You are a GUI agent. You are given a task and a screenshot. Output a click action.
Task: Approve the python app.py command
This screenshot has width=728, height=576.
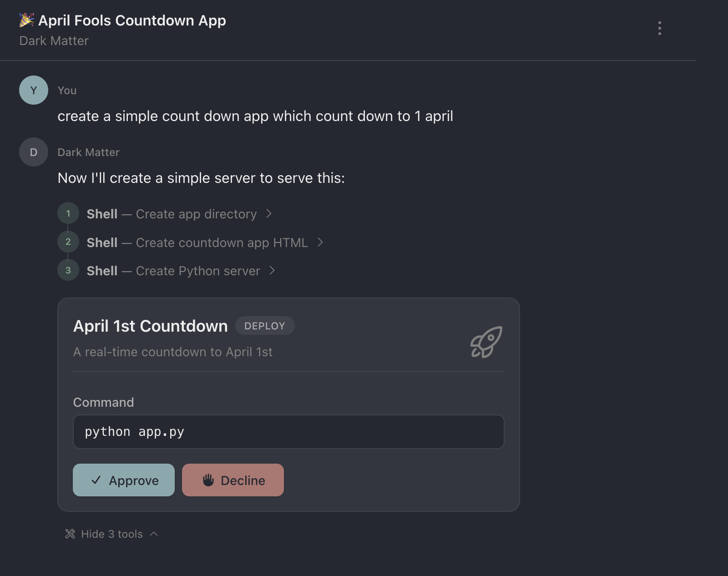123,480
